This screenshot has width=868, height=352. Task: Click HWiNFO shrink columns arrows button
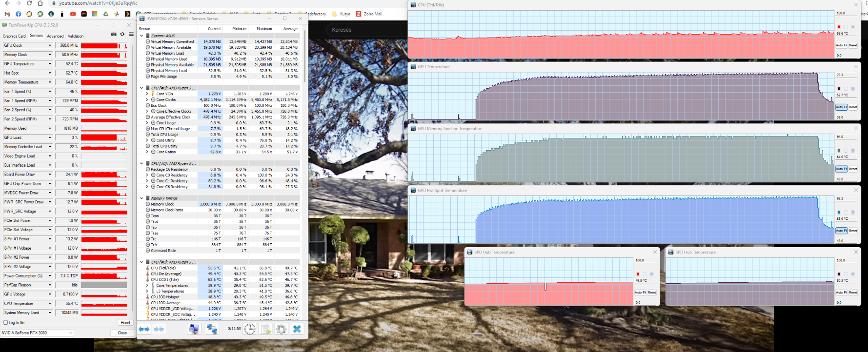159,329
